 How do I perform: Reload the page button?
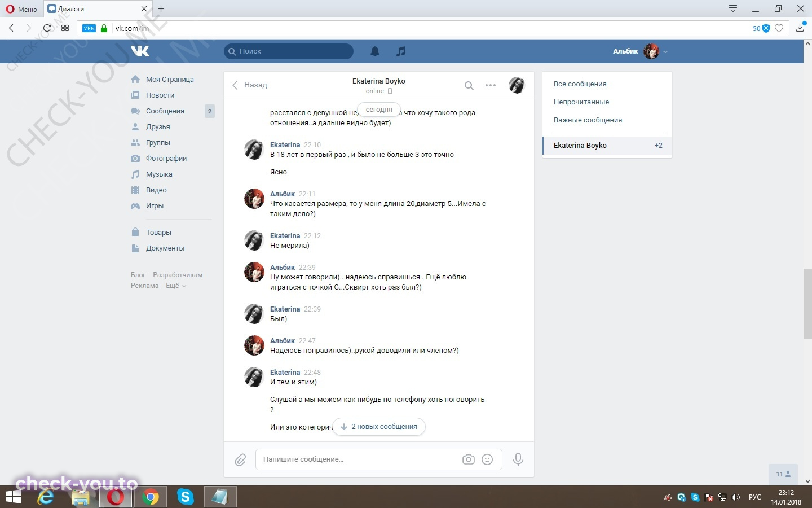pos(47,28)
